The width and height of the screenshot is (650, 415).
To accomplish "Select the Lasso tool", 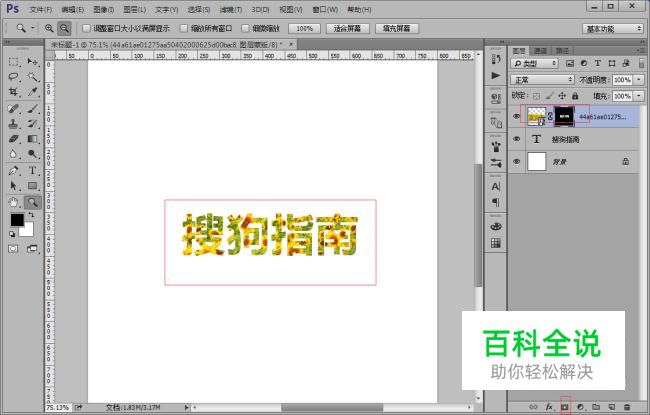I will 13,77.
